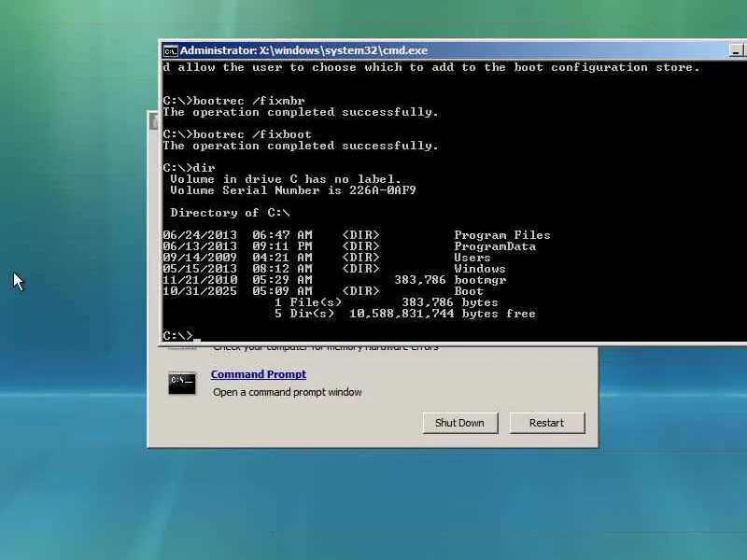Minimize the cmd.exe window
The width and height of the screenshot is (747, 560).
736,50
